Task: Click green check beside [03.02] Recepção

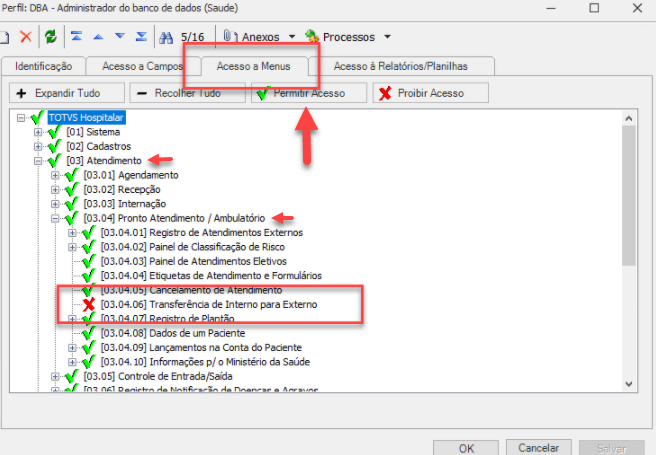Action: pyautogui.click(x=72, y=189)
